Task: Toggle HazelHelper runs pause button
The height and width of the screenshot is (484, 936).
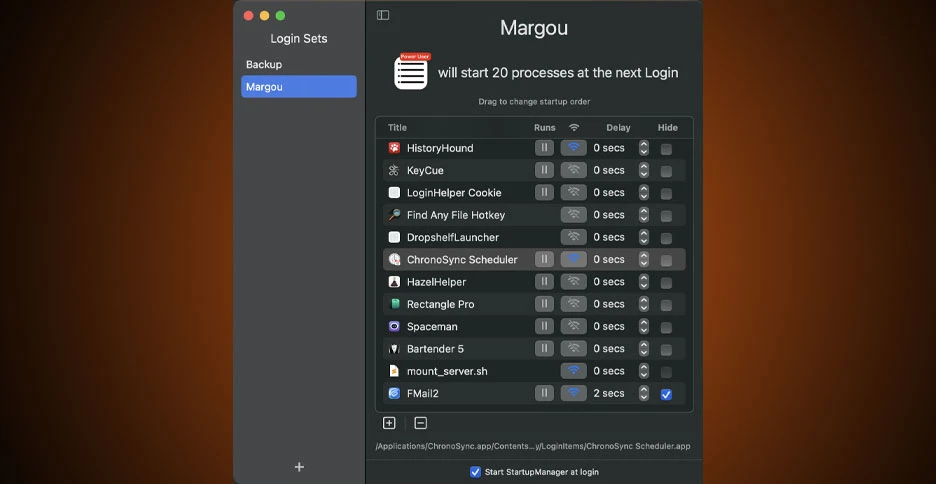Action: tap(544, 282)
